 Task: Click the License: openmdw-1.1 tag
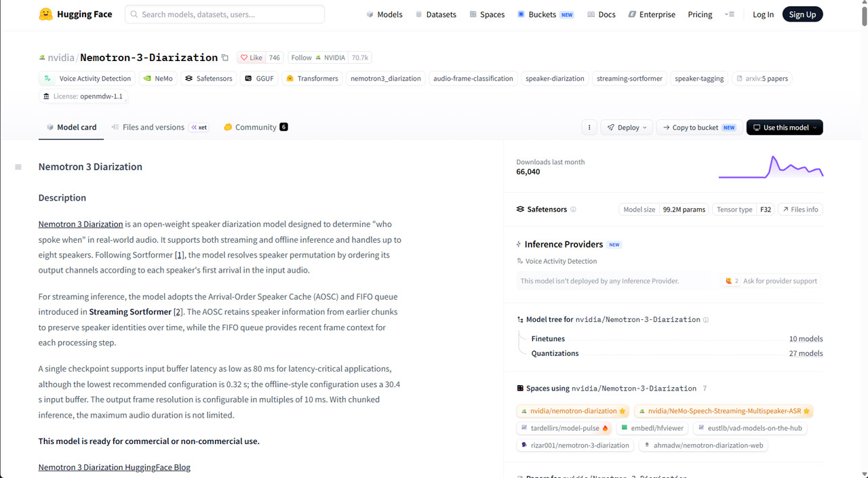[83, 96]
